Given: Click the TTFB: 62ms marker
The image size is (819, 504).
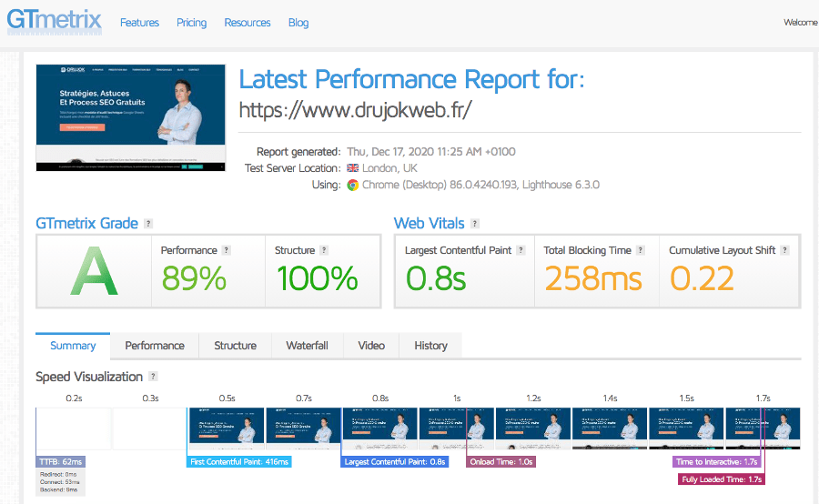Looking at the screenshot, I should pyautogui.click(x=61, y=461).
